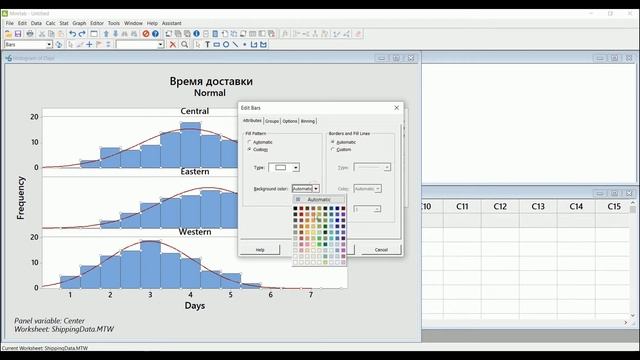Click the blue Help question-mark icon
640x360 pixels.
[156, 34]
